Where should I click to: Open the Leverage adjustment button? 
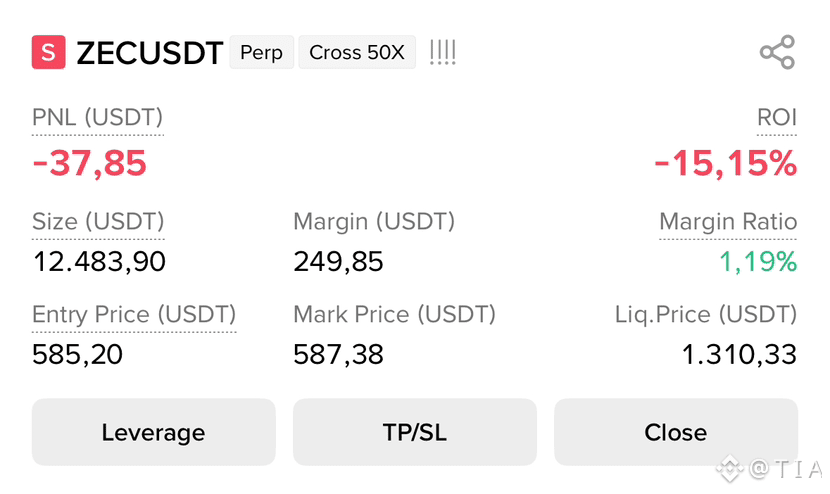tap(154, 432)
